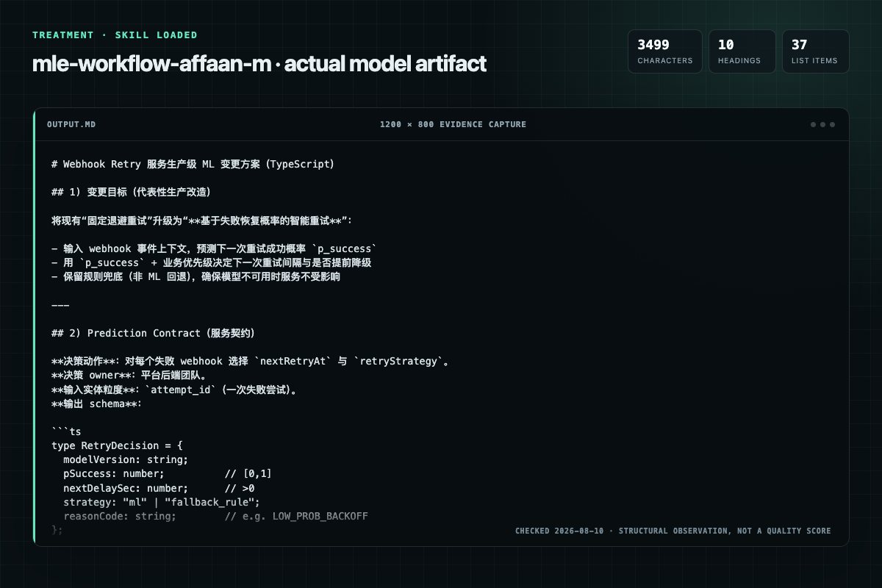Click the 37 List Items stat card

click(815, 51)
